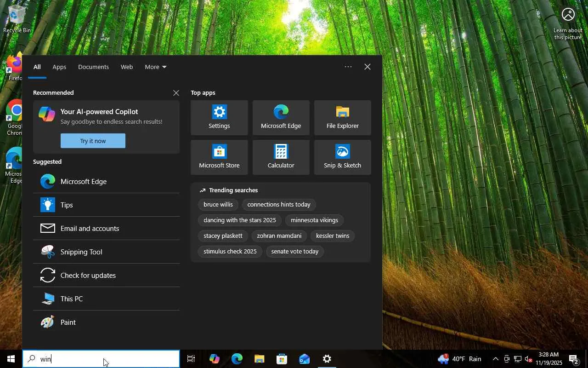Search trending topic senate vote today
The height and width of the screenshot is (368, 588).
click(295, 251)
